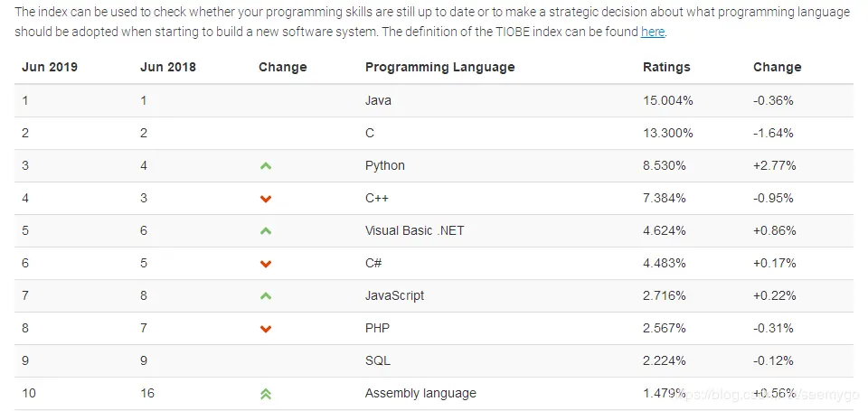The image size is (868, 411).
Task: Click the Assembly language name
Action: click(420, 393)
